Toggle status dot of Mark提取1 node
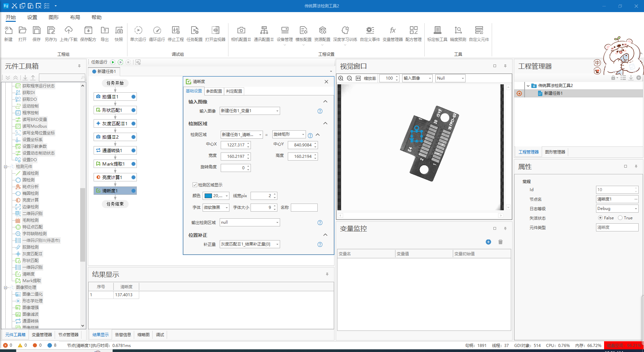 point(133,164)
